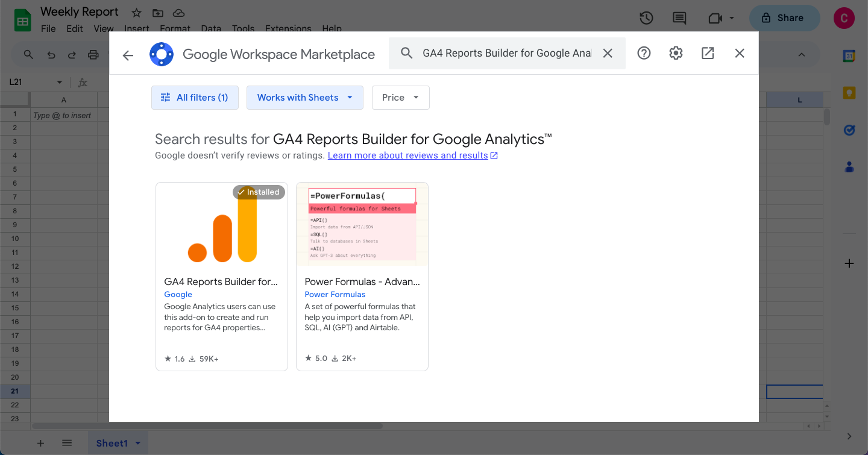The width and height of the screenshot is (868, 455).
Task: Redo the last action
Action: [x=72, y=55]
